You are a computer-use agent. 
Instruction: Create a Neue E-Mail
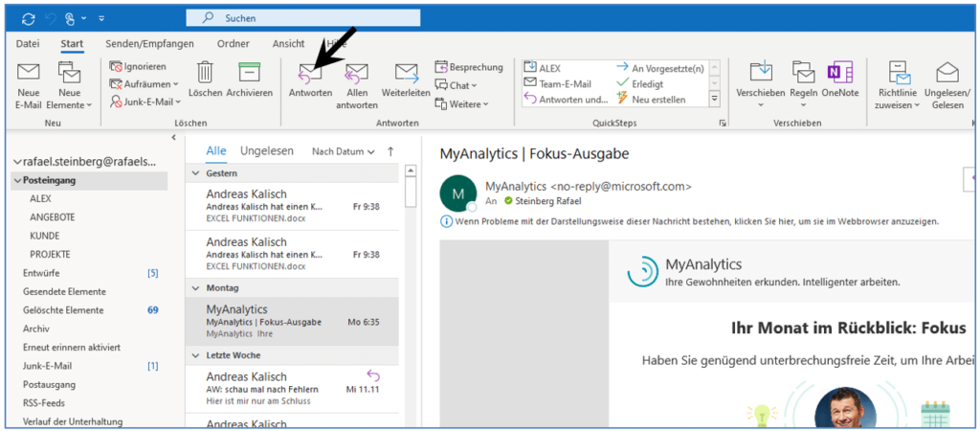tap(28, 85)
